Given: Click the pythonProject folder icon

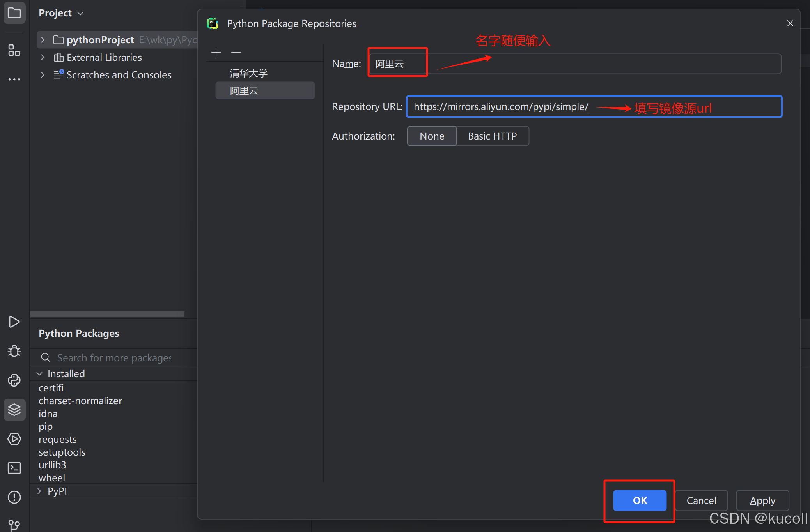Looking at the screenshot, I should coord(58,40).
